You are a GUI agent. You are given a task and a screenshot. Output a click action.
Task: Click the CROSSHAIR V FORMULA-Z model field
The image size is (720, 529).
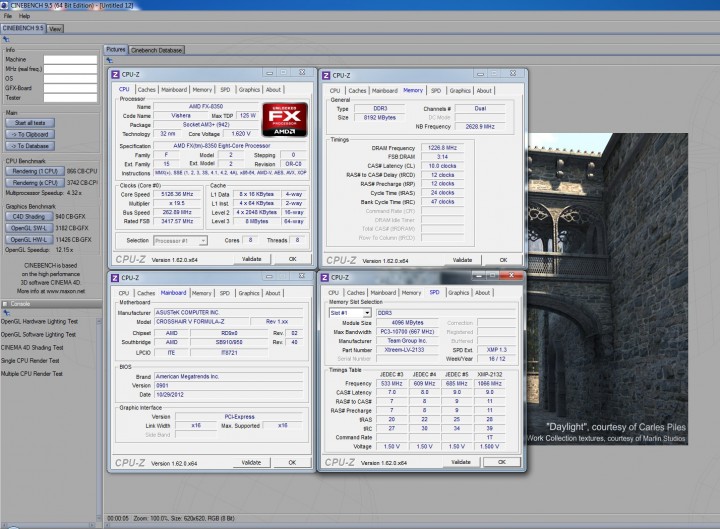[x=202, y=322]
